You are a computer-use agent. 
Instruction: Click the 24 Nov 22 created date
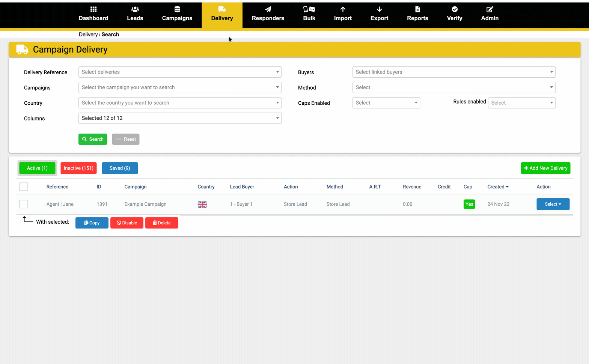pos(499,204)
